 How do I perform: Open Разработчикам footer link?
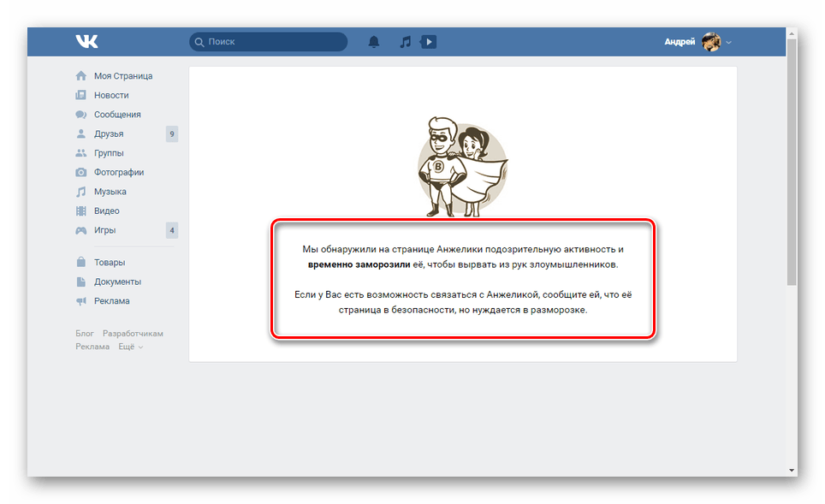(133, 334)
